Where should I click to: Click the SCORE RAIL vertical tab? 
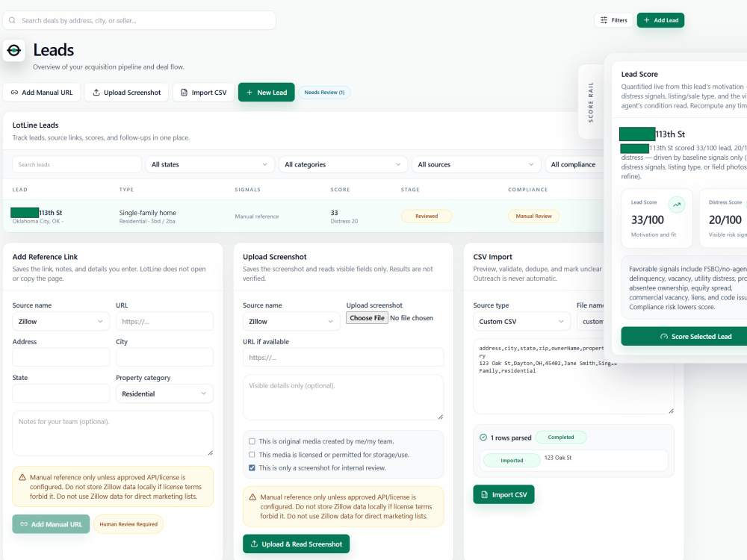point(591,102)
